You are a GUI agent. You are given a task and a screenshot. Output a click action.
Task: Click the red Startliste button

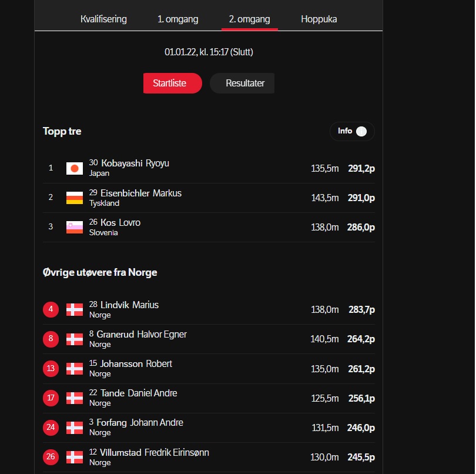coord(172,84)
